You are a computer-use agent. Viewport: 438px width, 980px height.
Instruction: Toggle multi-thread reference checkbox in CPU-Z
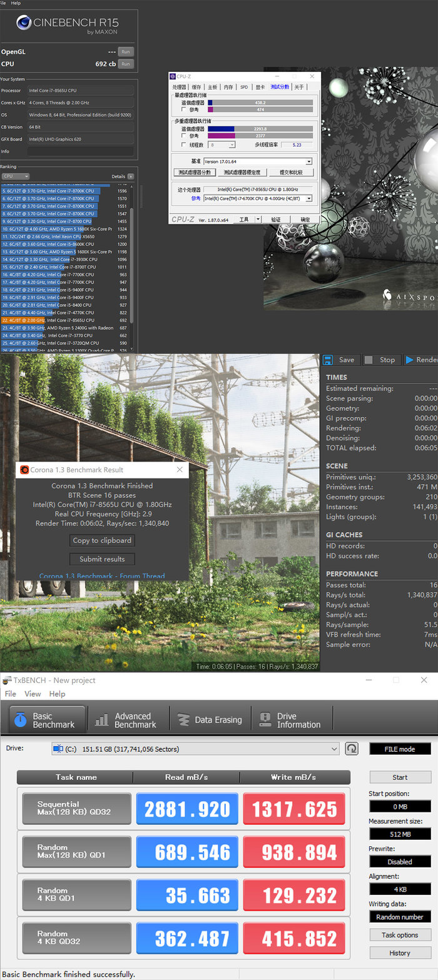(x=184, y=136)
